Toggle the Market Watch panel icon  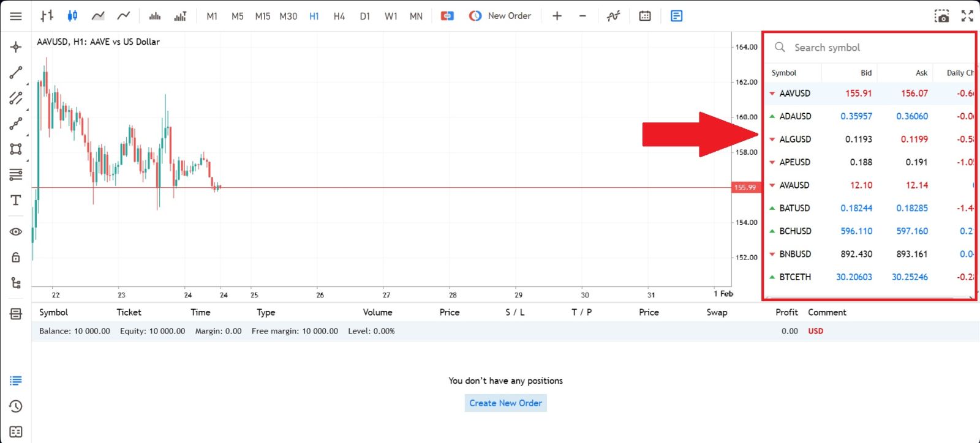click(x=676, y=16)
